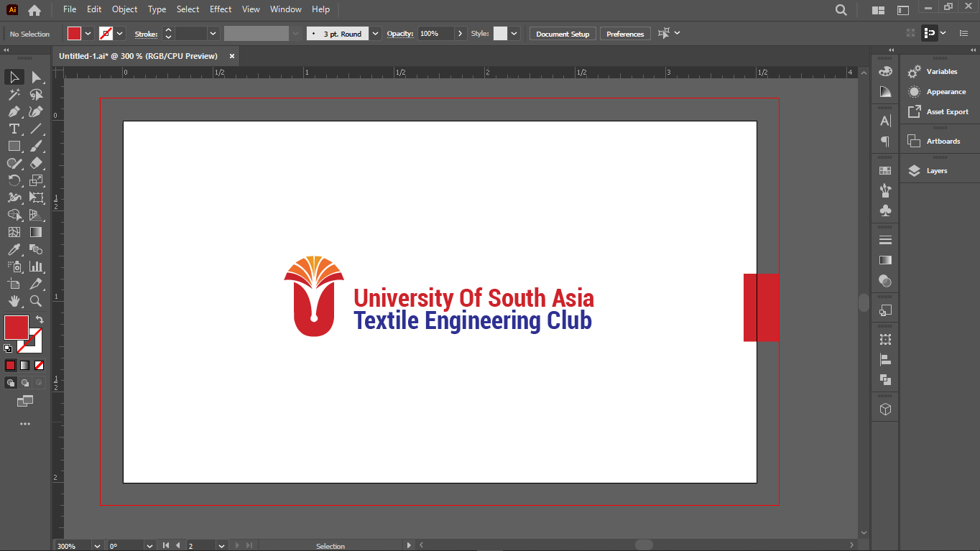Switch to Draw Behind mode

[25, 383]
